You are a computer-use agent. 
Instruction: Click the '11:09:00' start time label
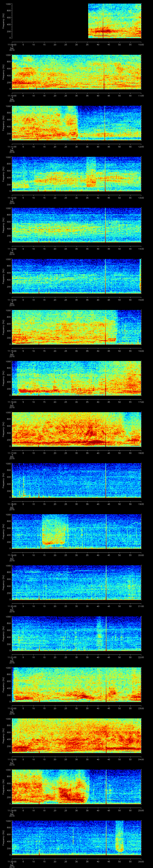[x=12, y=44]
